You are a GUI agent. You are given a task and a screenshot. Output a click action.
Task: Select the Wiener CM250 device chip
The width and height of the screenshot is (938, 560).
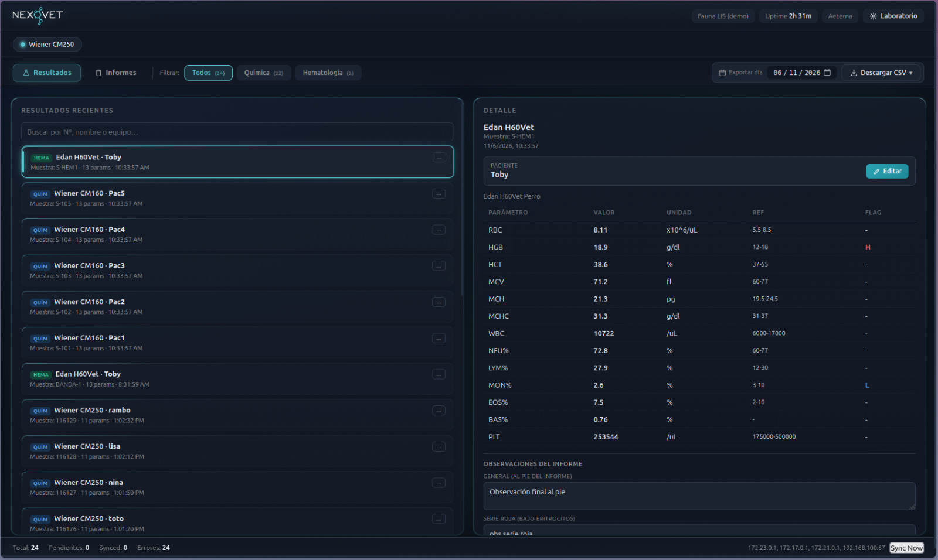pos(47,45)
